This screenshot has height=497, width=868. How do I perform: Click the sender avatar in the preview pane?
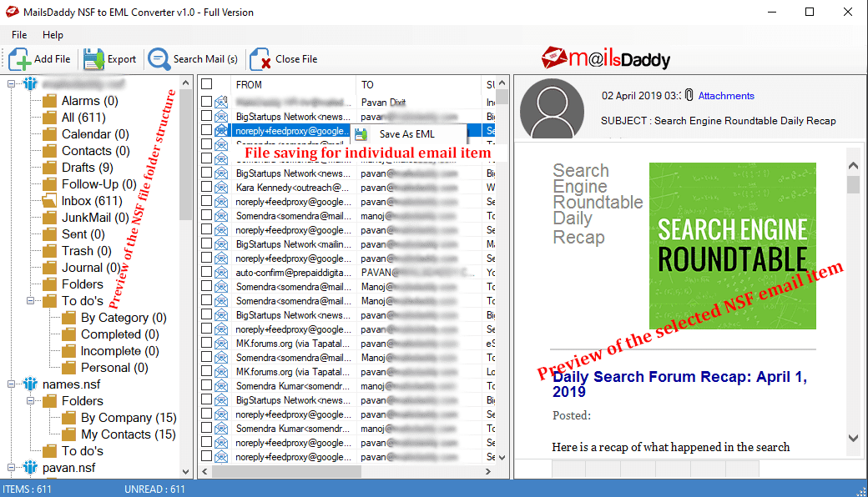pos(552,109)
